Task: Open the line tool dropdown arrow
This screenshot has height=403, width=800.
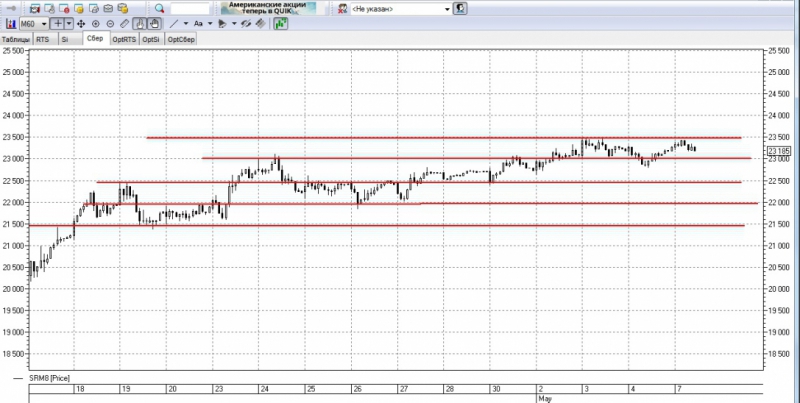Action: [x=186, y=23]
